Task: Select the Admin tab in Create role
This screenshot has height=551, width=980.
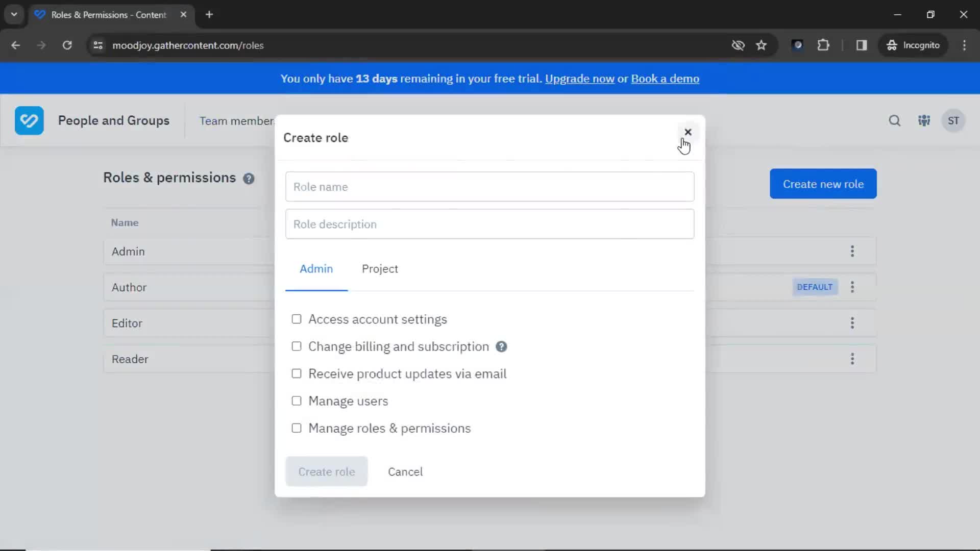Action: click(x=316, y=268)
